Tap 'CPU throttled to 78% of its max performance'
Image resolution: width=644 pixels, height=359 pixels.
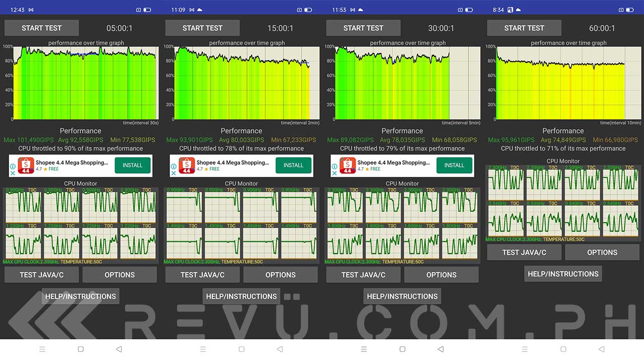click(242, 148)
